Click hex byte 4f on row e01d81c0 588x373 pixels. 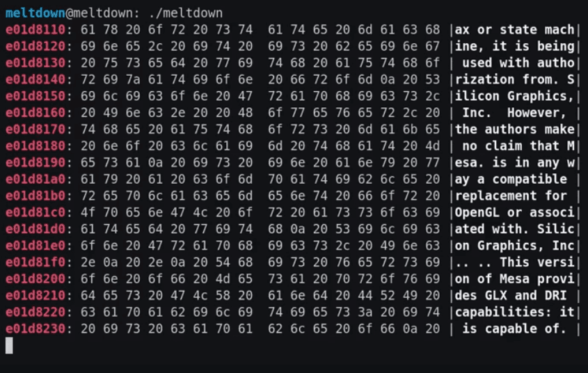pos(88,212)
